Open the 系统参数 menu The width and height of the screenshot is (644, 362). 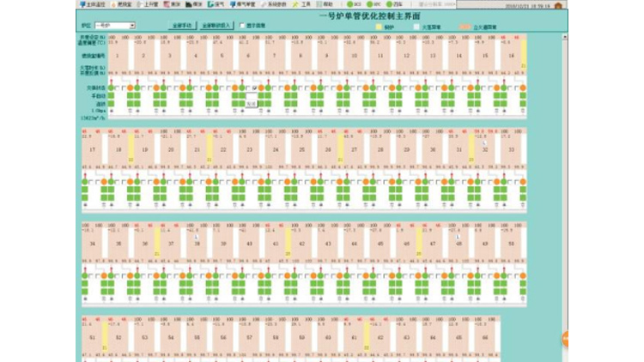[276, 4]
